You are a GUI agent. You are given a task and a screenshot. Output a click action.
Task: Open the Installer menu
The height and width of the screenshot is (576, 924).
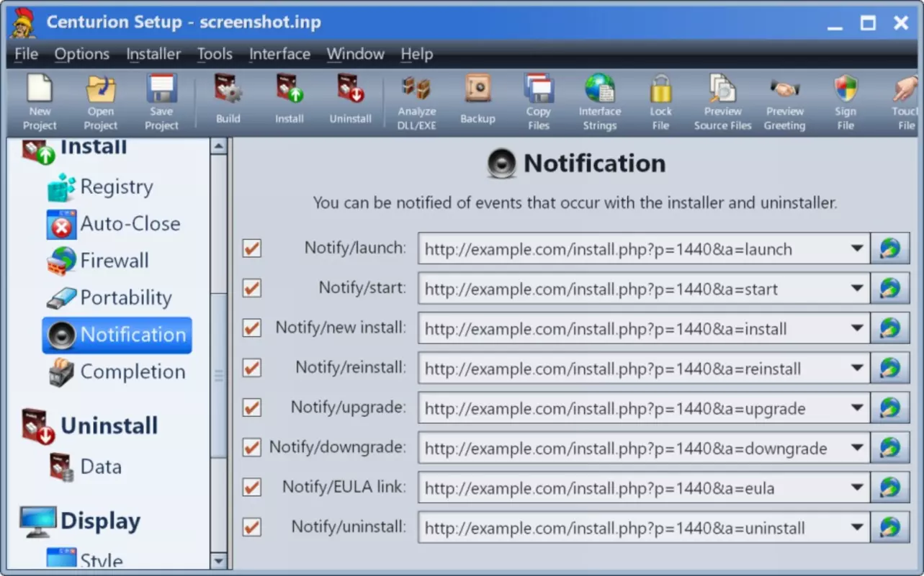(153, 54)
